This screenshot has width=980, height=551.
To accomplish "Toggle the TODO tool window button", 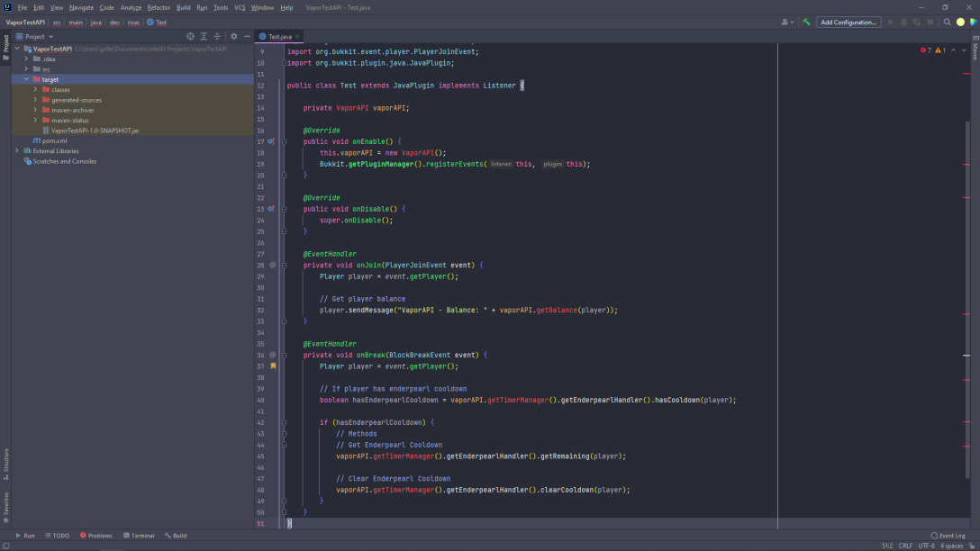I will pos(57,536).
